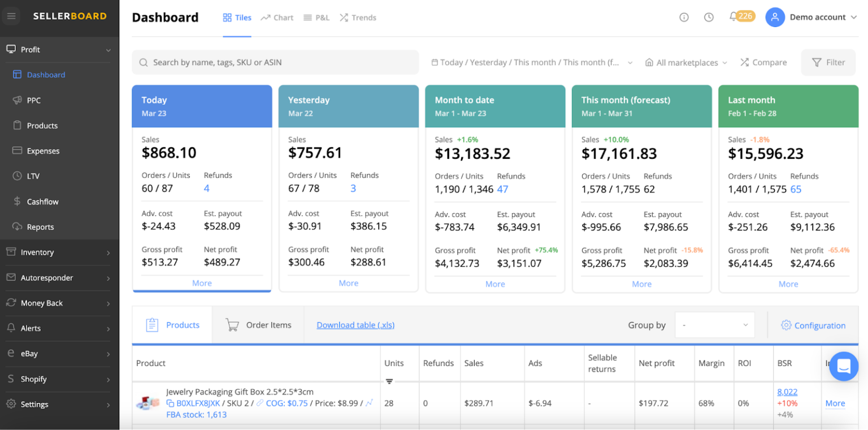868x430 pixels.
Task: Open the Group by dropdown
Action: tap(714, 325)
